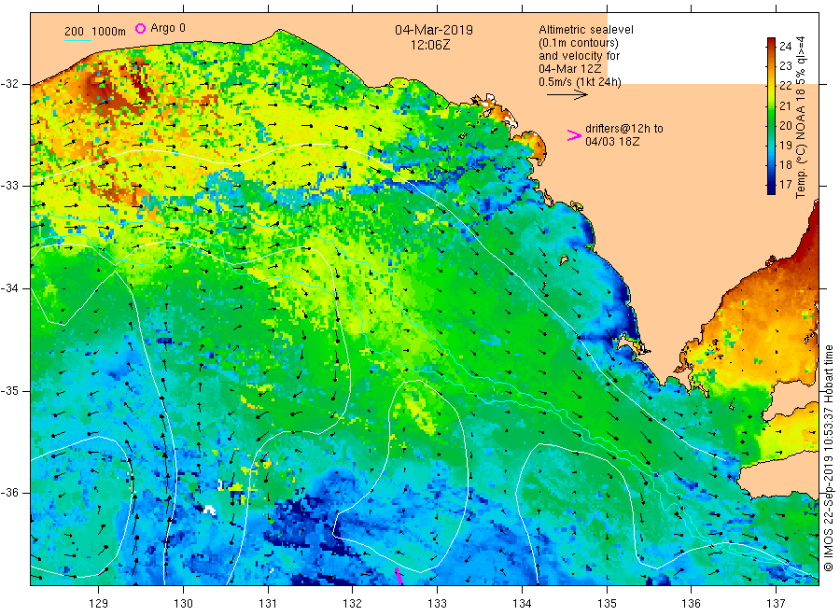Click the 21 value on the temperature scale
840x616 pixels.
(x=785, y=106)
